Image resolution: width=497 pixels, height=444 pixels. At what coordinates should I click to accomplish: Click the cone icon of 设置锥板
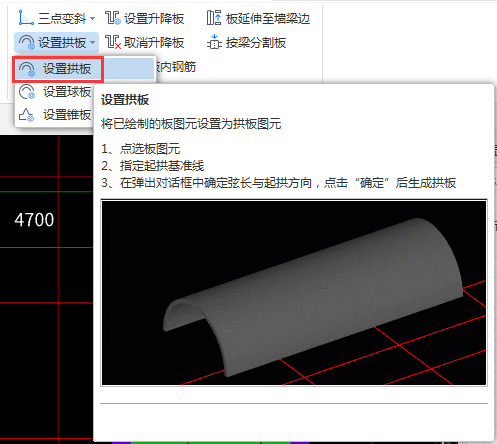point(27,115)
